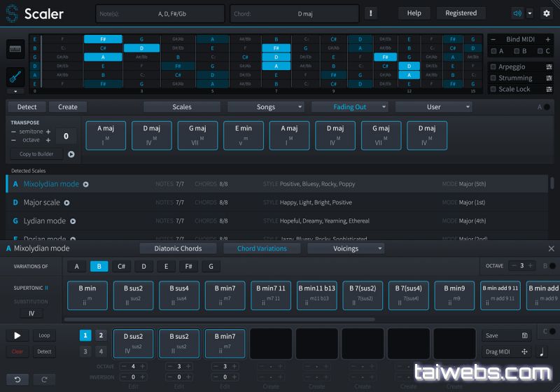
Task: Click the Save disk icon
Action: 524,335
